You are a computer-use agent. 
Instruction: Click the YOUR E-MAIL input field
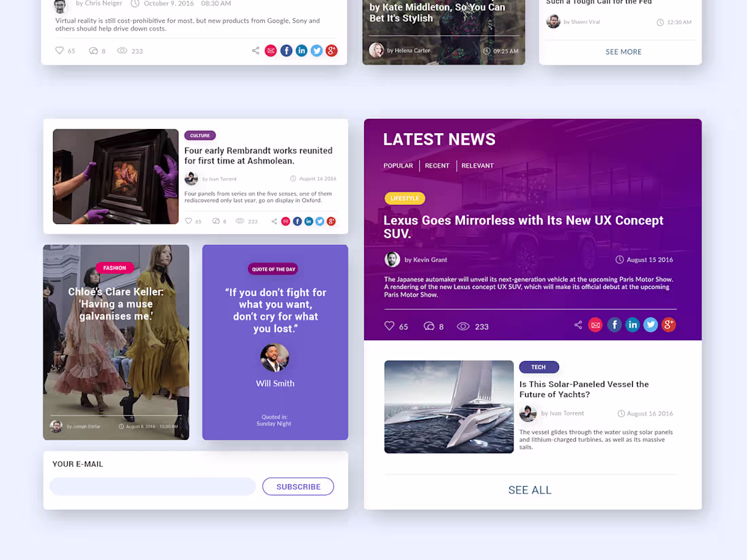click(152, 486)
